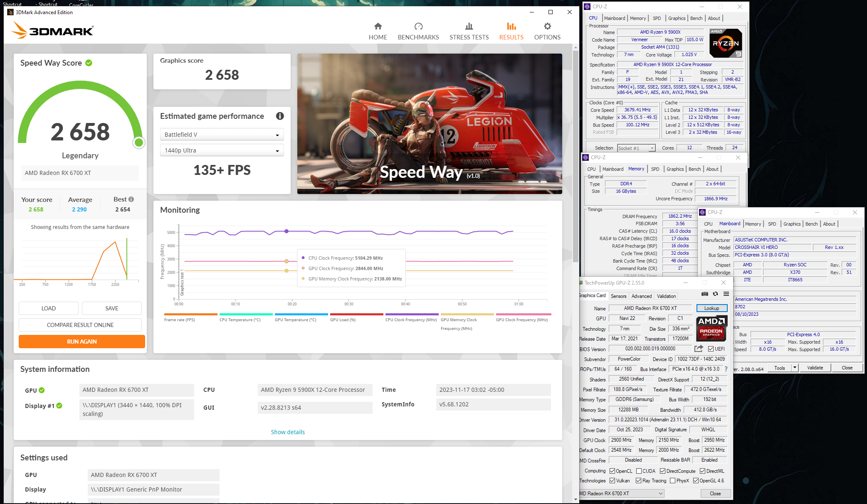Click green check next to GPU label
Image resolution: width=867 pixels, height=504 pixels.
click(42, 390)
